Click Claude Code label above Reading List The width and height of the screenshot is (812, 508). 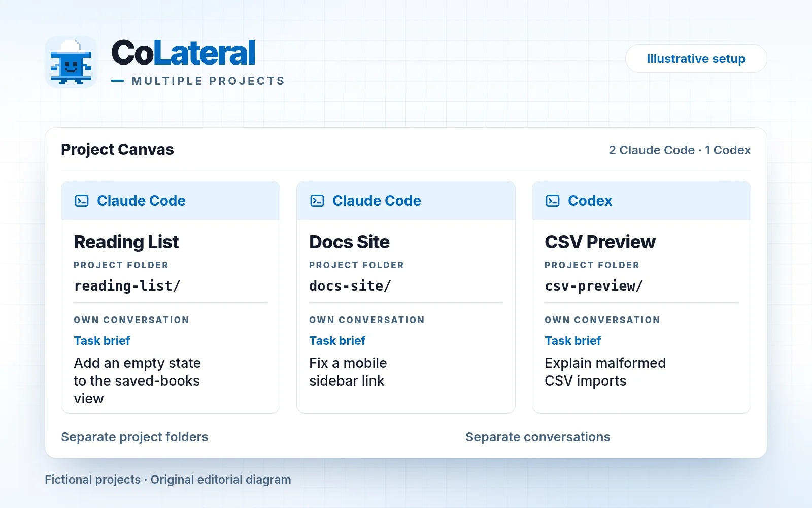pyautogui.click(x=141, y=201)
